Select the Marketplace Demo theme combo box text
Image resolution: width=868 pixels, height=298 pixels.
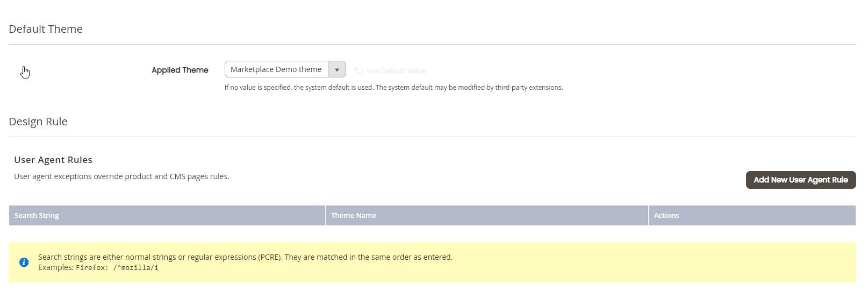(276, 69)
